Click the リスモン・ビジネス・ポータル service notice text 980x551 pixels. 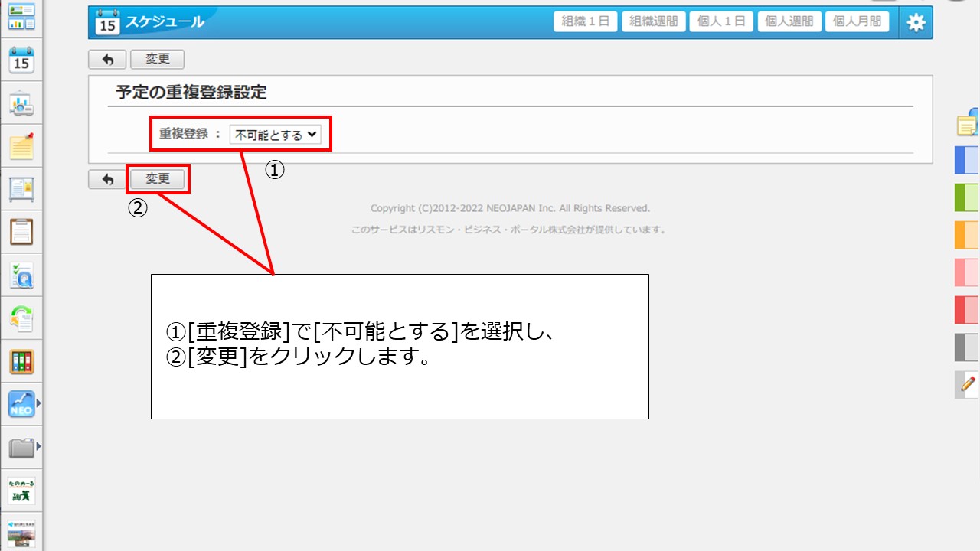pos(509,230)
